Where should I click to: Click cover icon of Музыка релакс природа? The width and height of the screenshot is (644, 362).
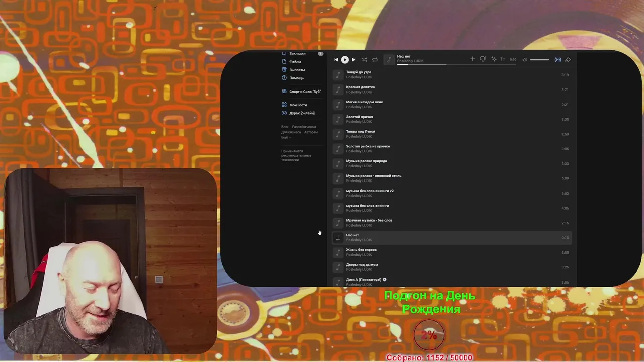tap(338, 164)
